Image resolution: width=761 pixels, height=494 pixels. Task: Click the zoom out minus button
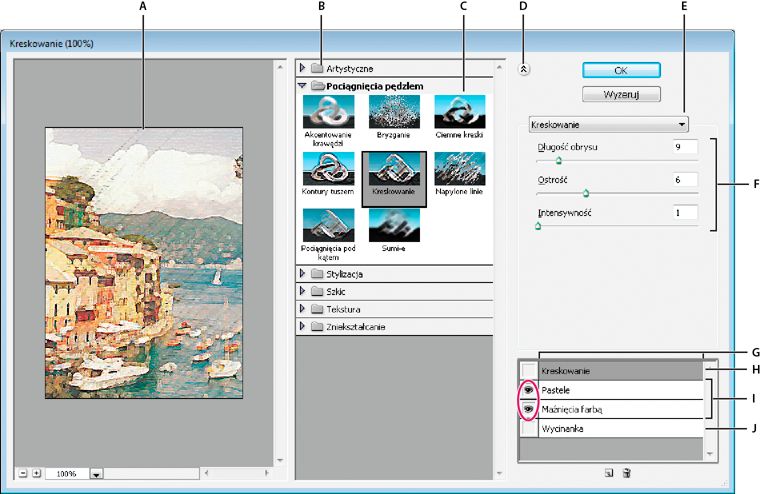click(x=23, y=473)
